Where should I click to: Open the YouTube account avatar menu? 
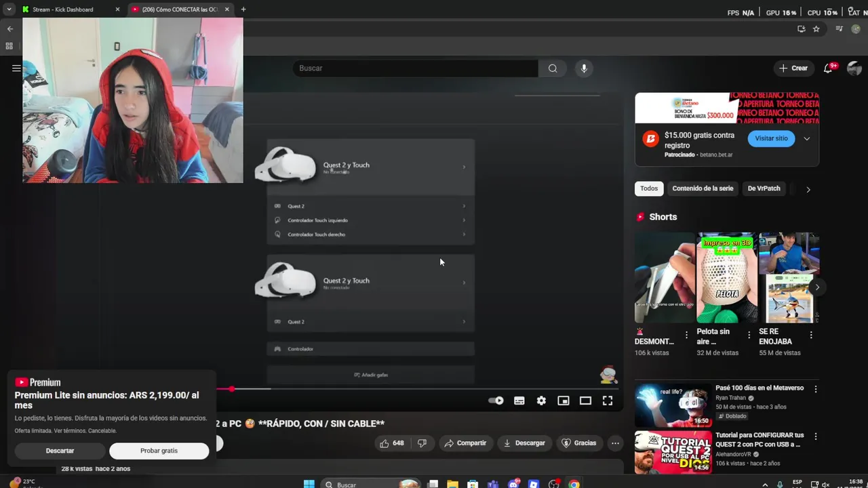coord(854,68)
